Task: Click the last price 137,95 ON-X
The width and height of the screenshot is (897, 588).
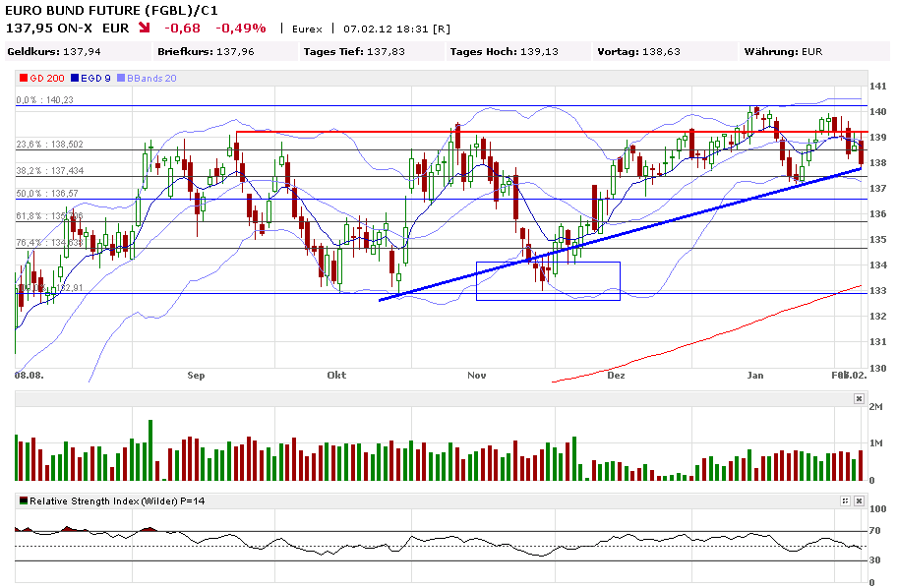Action: click(48, 29)
